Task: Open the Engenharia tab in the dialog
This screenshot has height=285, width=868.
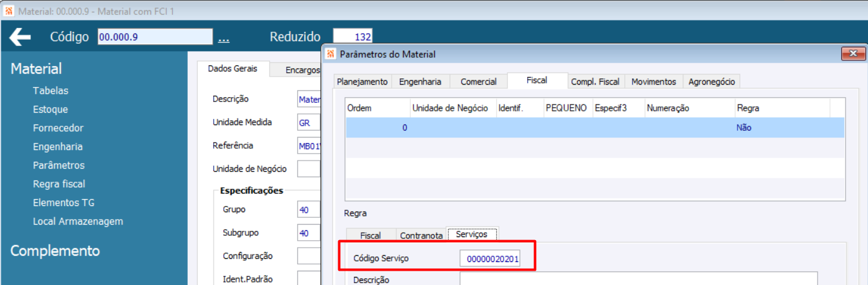Action: tap(420, 82)
